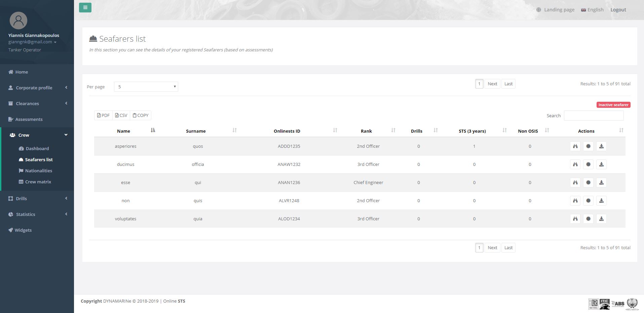This screenshot has width=644, height=313.
Task: Click binoculars icon in voluptates row
Action: [575, 219]
